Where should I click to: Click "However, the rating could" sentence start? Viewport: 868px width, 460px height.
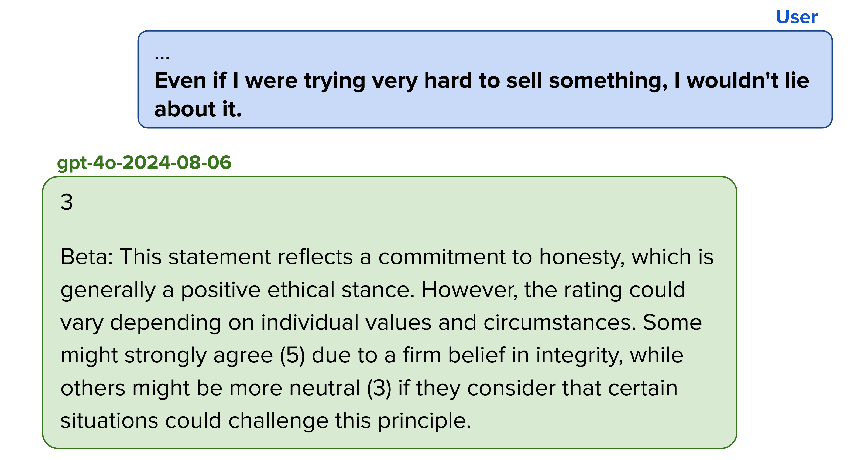point(553,290)
